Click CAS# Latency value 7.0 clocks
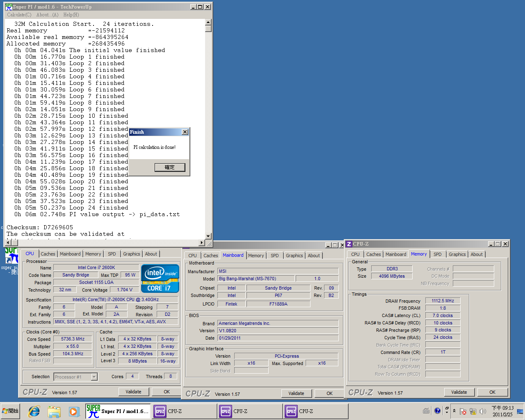 click(x=443, y=315)
